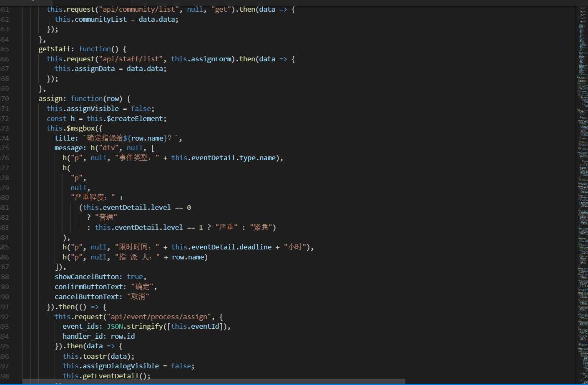Click the getStaff function name

click(x=54, y=49)
